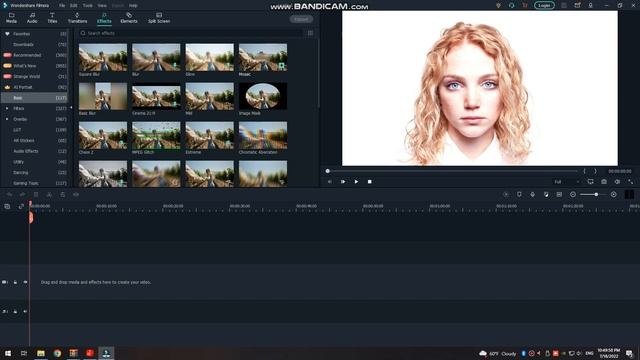Open the Media tab
This screenshot has width=640, height=360.
[11, 18]
